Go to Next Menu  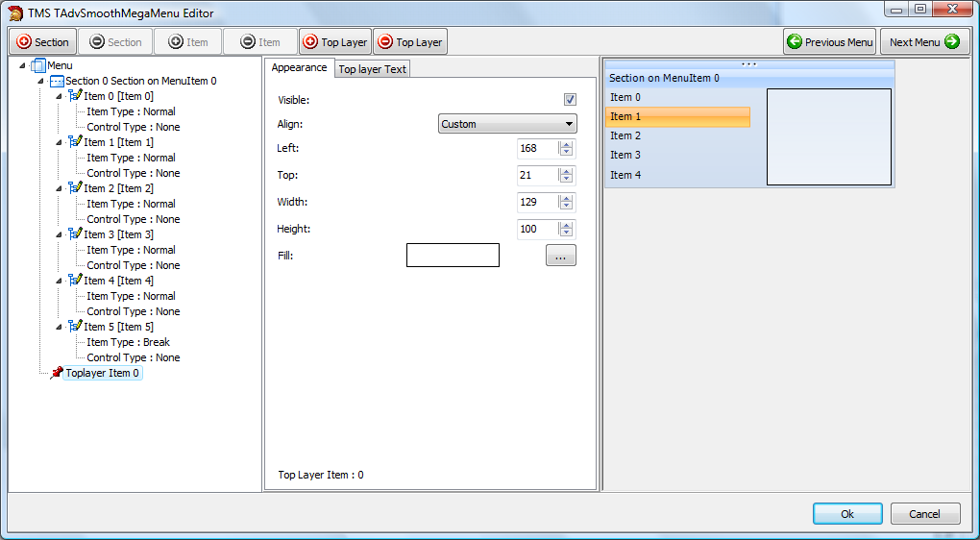(x=924, y=42)
